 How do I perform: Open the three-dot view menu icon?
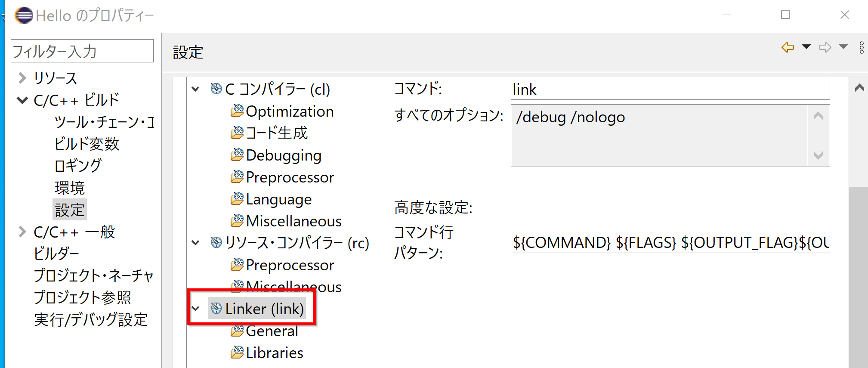pos(862,47)
